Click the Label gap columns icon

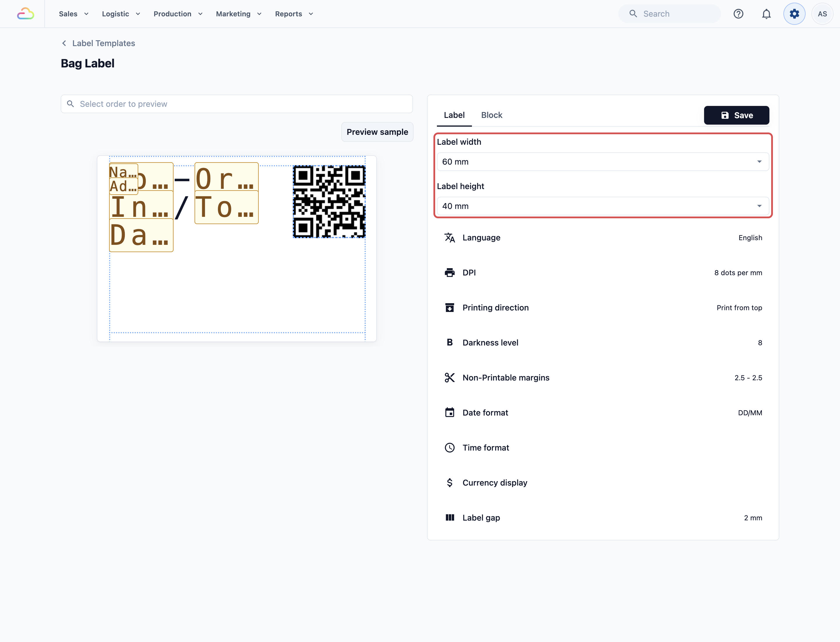point(450,517)
